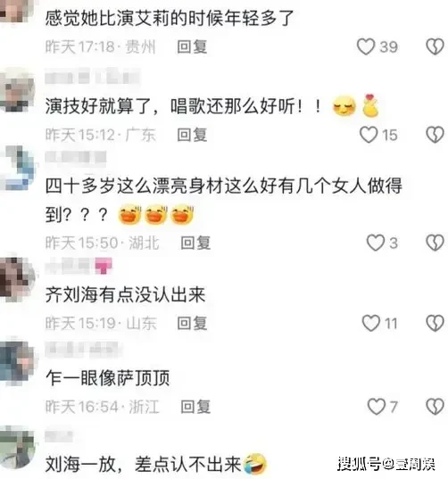Like the 齐刘海 comment with 11 likes
The width and height of the screenshot is (448, 479).
371,323
